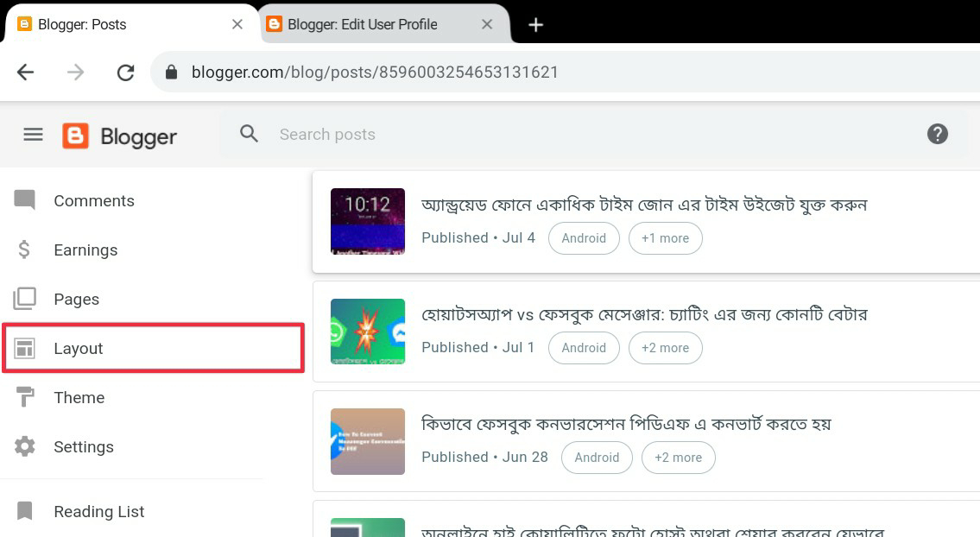Click the Blogger wordmark text
The width and height of the screenshot is (980, 537).
click(x=139, y=137)
